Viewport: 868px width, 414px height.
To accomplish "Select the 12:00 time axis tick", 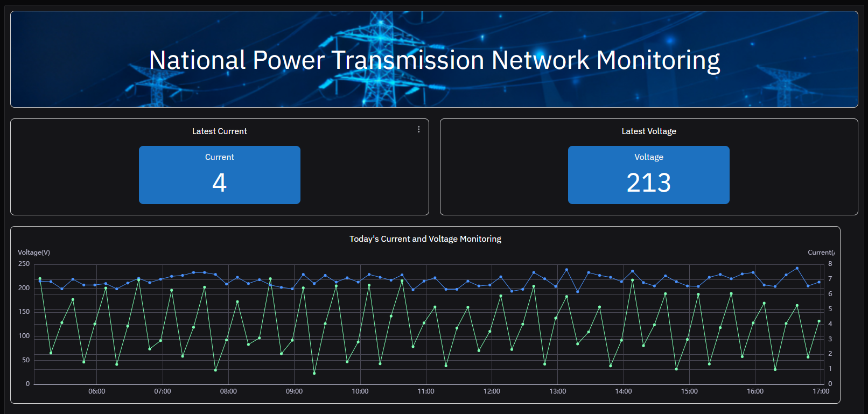I will pos(492,391).
